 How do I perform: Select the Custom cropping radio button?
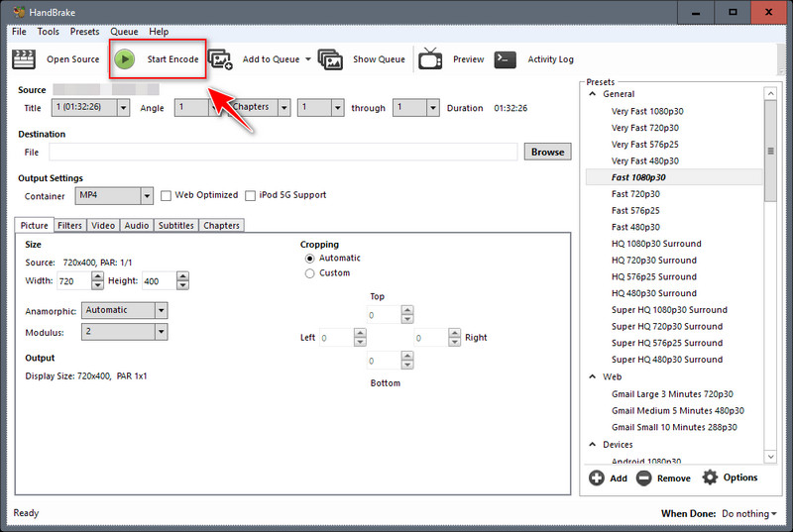[x=309, y=273]
